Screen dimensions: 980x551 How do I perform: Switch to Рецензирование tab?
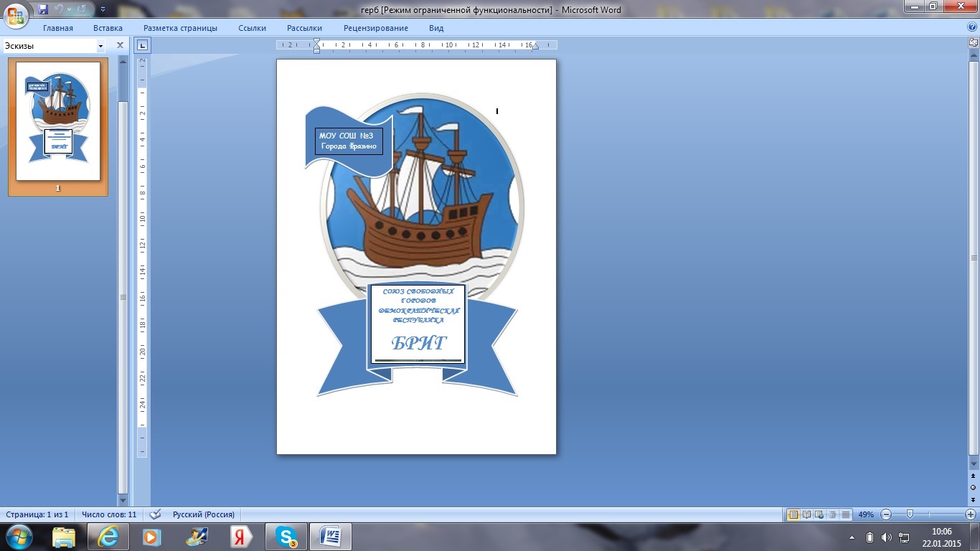[376, 28]
